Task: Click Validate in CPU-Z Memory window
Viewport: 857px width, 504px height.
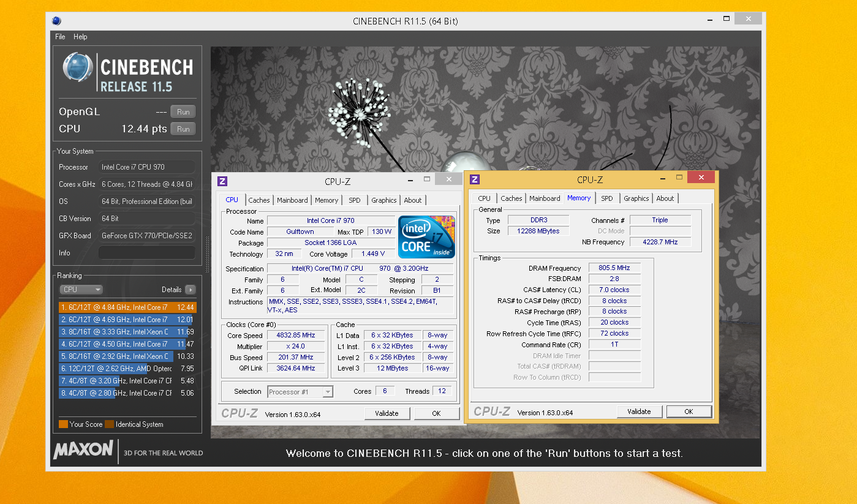Action: (x=639, y=412)
